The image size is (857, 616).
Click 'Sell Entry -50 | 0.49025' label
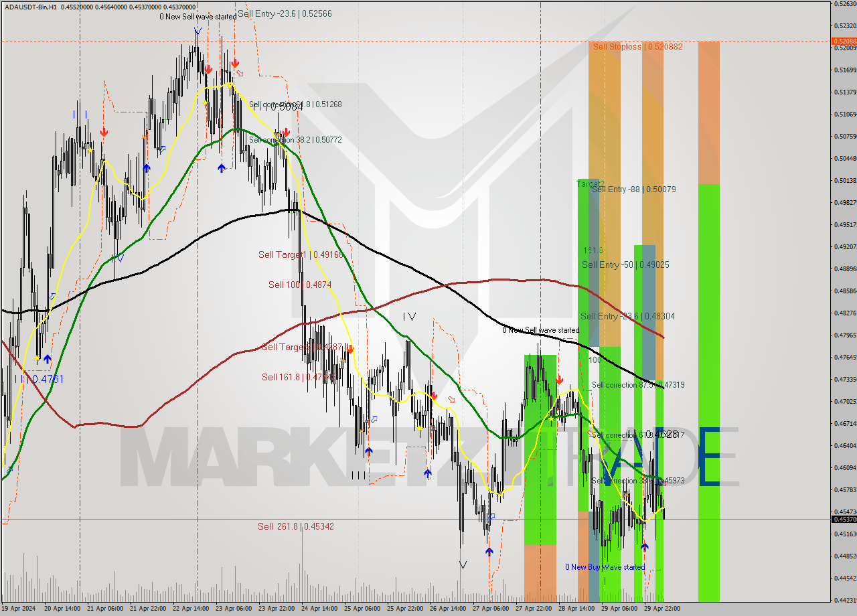click(625, 264)
